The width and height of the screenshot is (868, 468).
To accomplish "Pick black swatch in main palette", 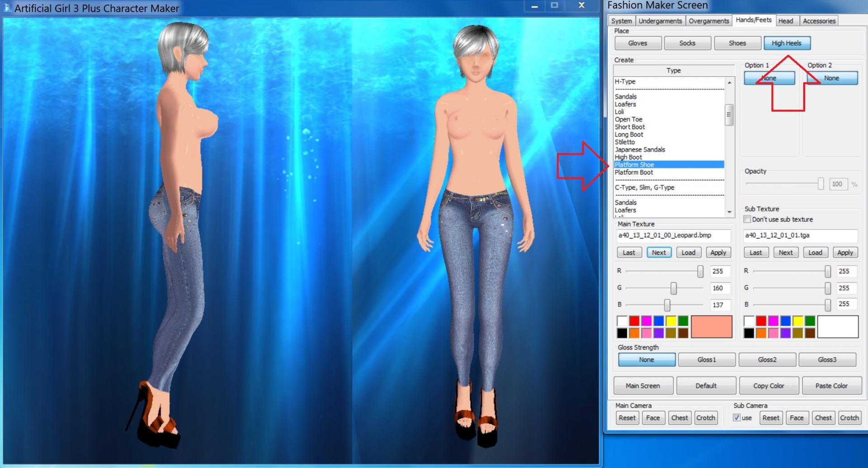I will 623,333.
